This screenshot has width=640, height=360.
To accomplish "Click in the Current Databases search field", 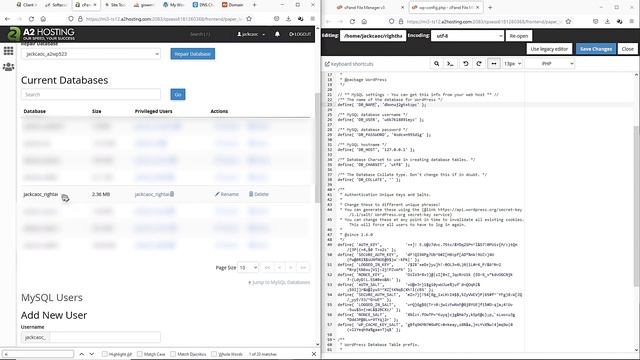I will click(91, 94).
